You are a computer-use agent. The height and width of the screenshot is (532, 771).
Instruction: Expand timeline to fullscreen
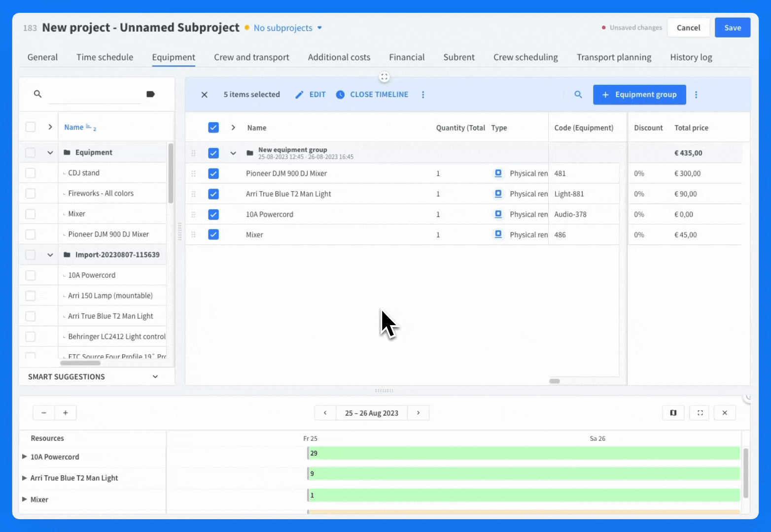point(700,413)
